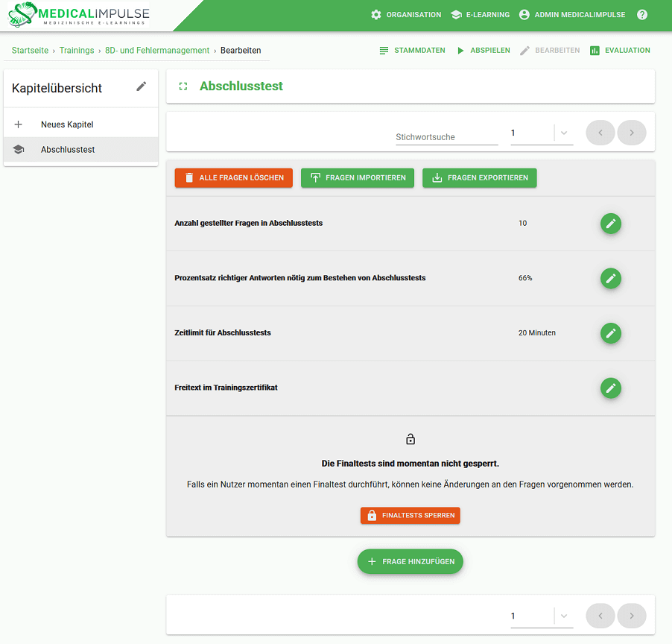
Task: Click the Frage hinzufügen button
Action: 410,561
